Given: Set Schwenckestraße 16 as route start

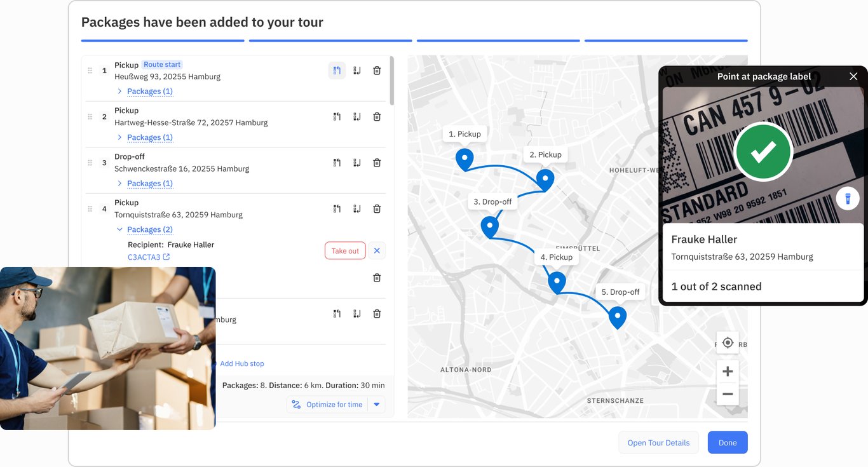Looking at the screenshot, I should (x=337, y=163).
